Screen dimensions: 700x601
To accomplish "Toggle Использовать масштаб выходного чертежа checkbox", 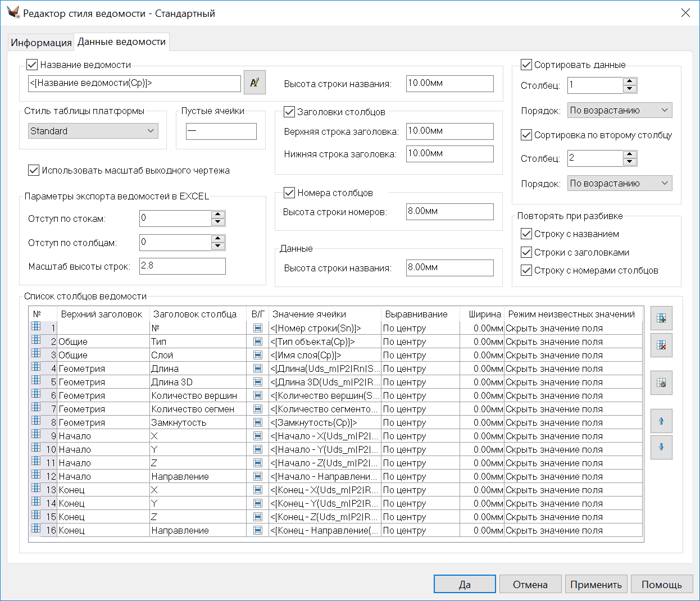I will [34, 170].
